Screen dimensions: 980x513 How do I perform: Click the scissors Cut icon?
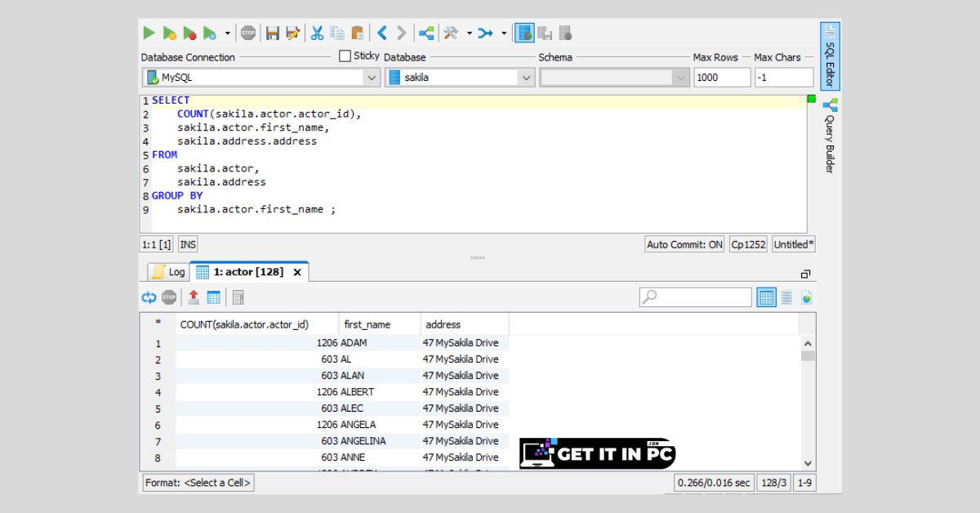tap(317, 33)
